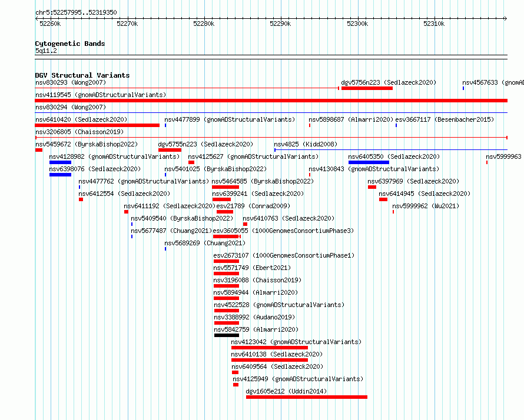Open nsv5898687 (Almarri2020) variant label
The image size is (524, 420).
[351, 119]
